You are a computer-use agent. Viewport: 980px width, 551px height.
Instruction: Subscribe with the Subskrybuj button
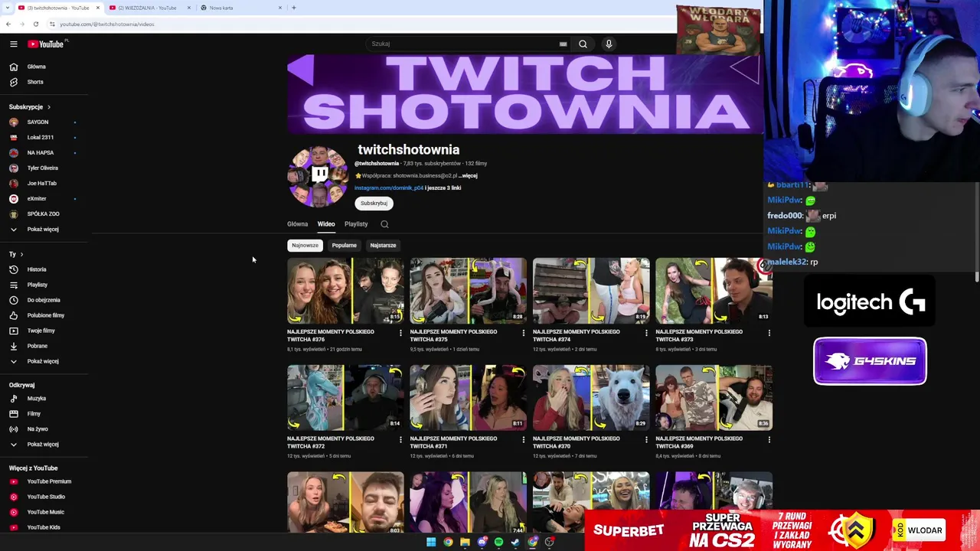[x=374, y=204]
